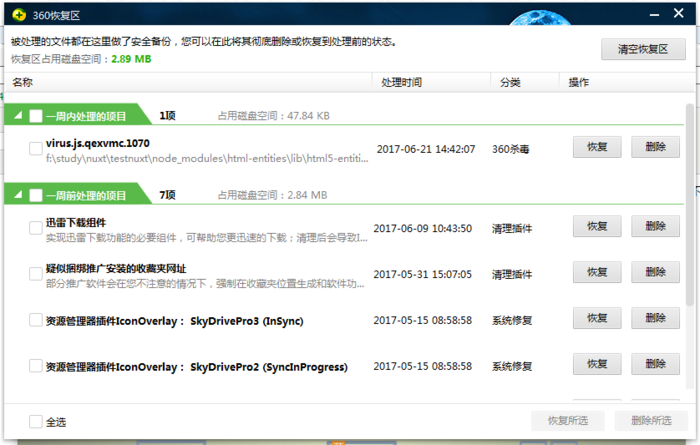Minimize the 360恢复区 window
This screenshot has height=445, width=700.
tap(654, 15)
